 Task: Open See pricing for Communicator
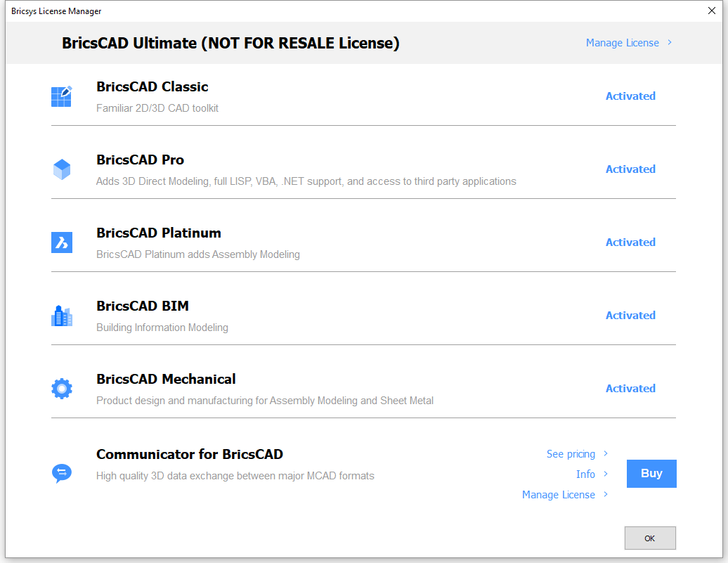[x=571, y=454]
